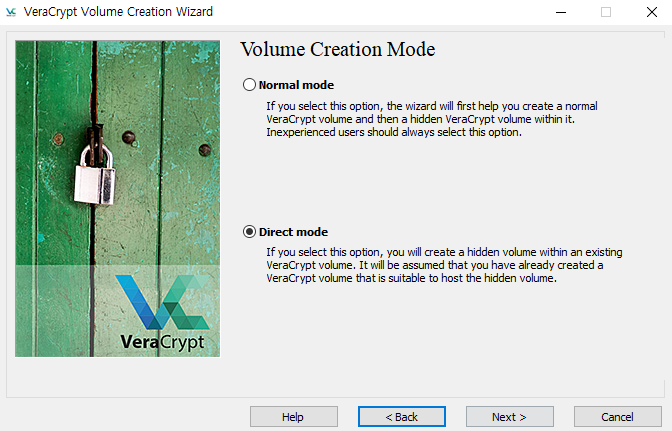Close the wizard window with X
This screenshot has height=431, width=672.
pyautogui.click(x=651, y=12)
